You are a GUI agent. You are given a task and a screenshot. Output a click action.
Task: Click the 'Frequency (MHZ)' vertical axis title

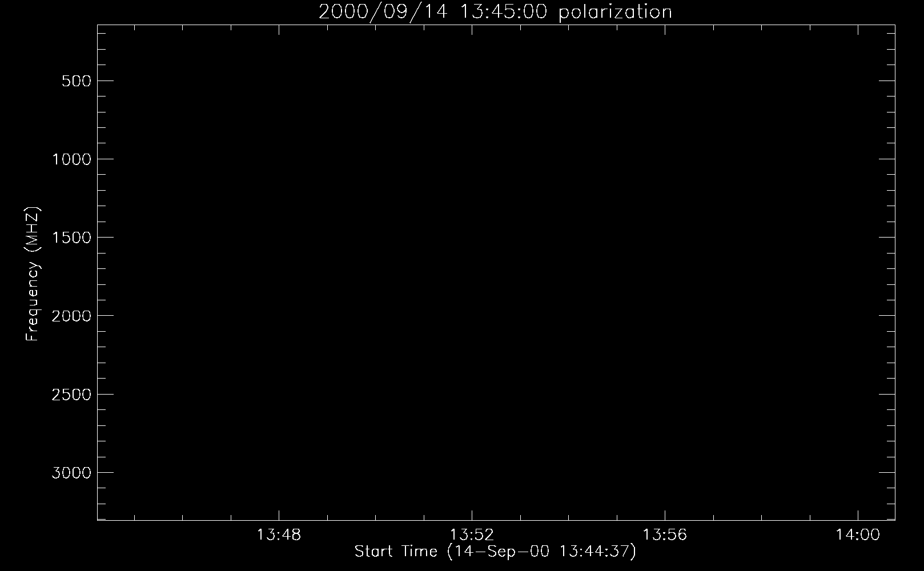[x=33, y=274]
